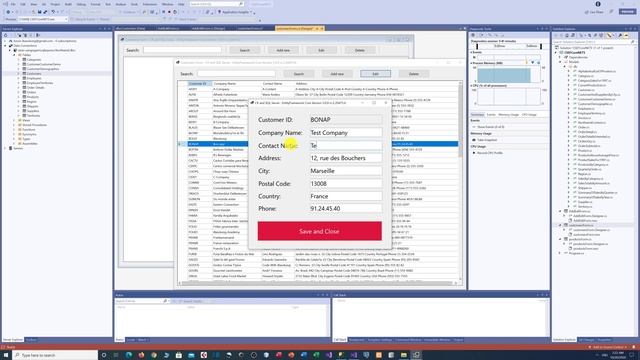Viewport: 640px width, 360px height.
Task: Collapse the Tables node in Server Explorer
Action: [14, 55]
